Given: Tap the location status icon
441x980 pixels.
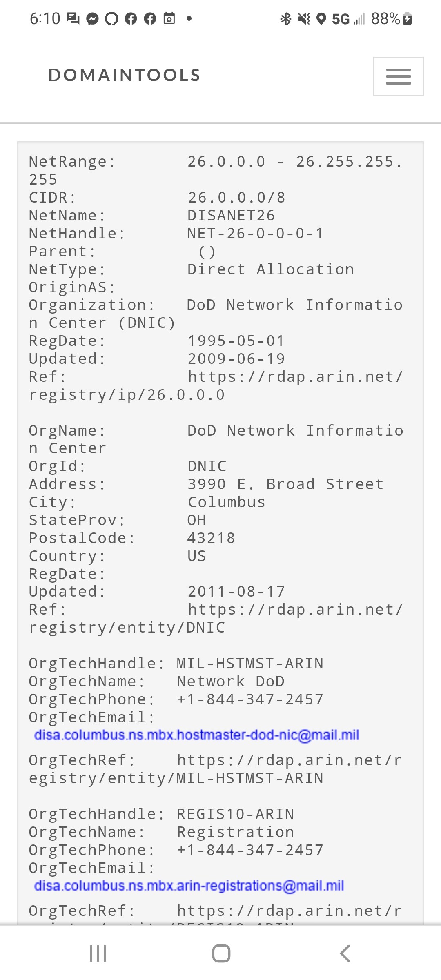Looking at the screenshot, I should tap(322, 19).
